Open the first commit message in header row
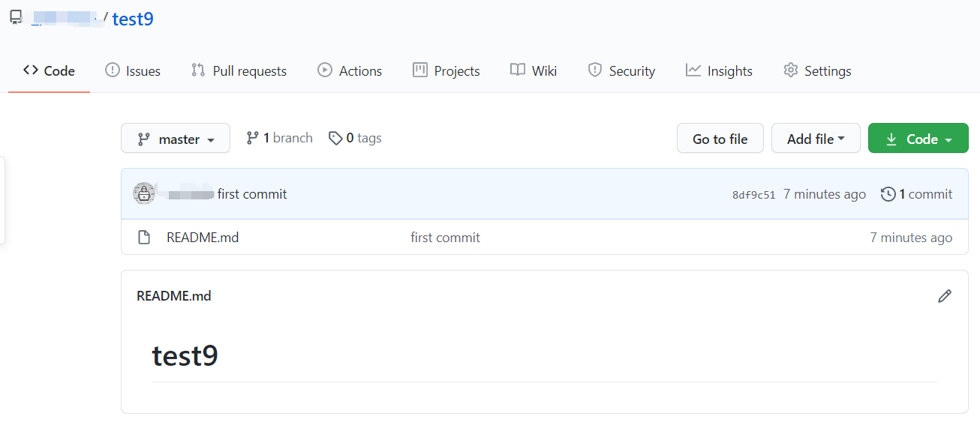Image resolution: width=980 pixels, height=443 pixels. coord(252,194)
